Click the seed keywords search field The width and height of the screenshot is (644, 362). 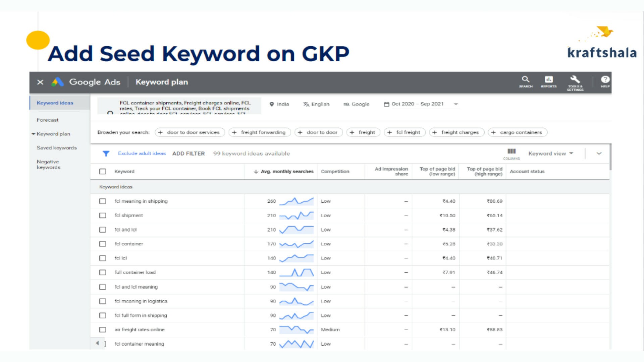179,106
